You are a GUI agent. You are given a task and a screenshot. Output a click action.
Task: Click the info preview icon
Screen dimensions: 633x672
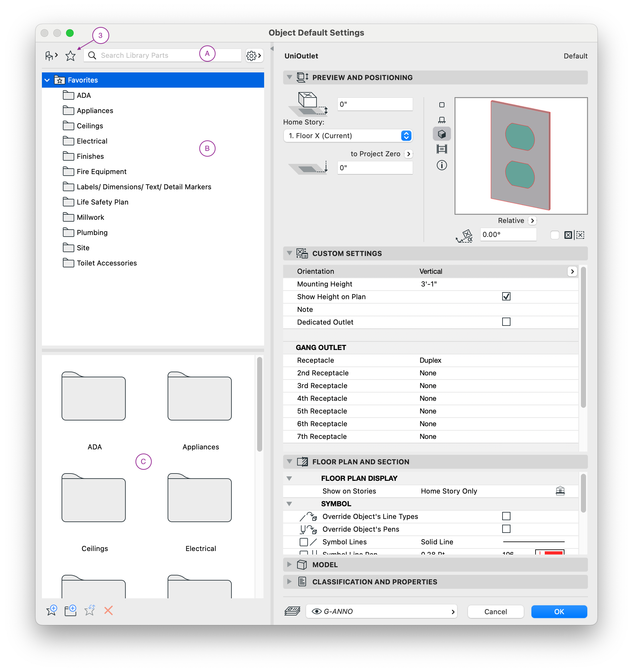pos(441,165)
